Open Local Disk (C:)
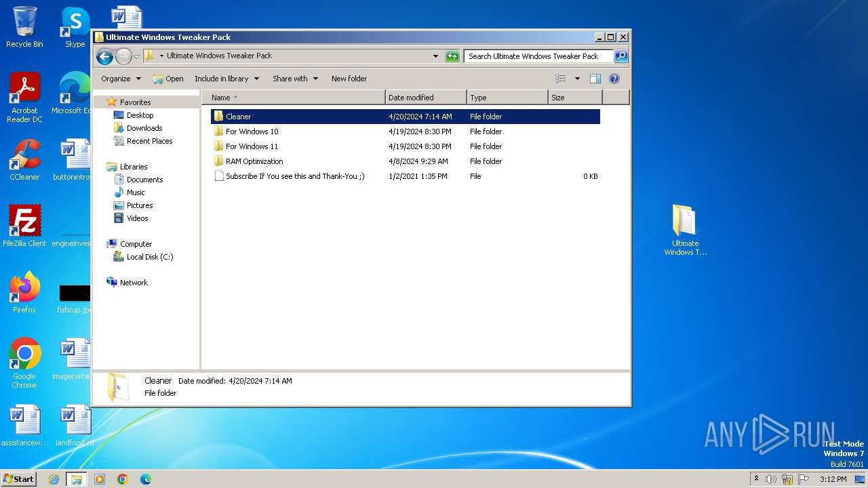The image size is (868, 488). (x=149, y=257)
